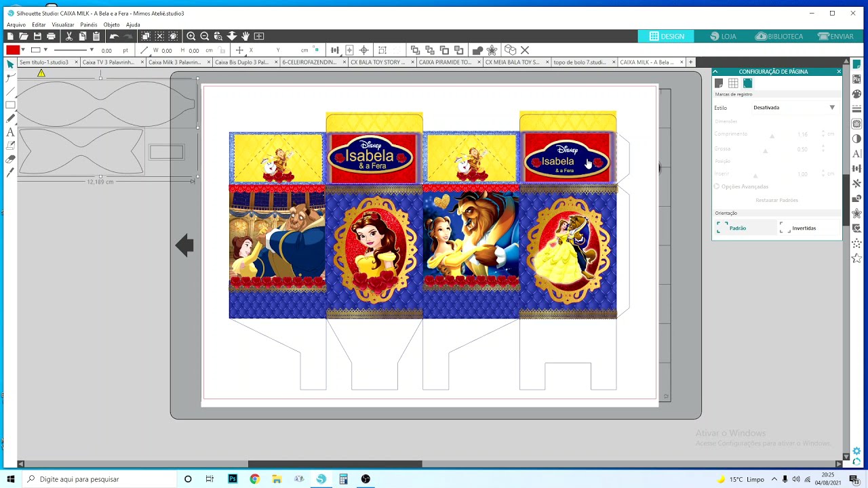Viewport: 868px width, 488px height.
Task: Open Photoshop from the taskbar
Action: pos(233,479)
